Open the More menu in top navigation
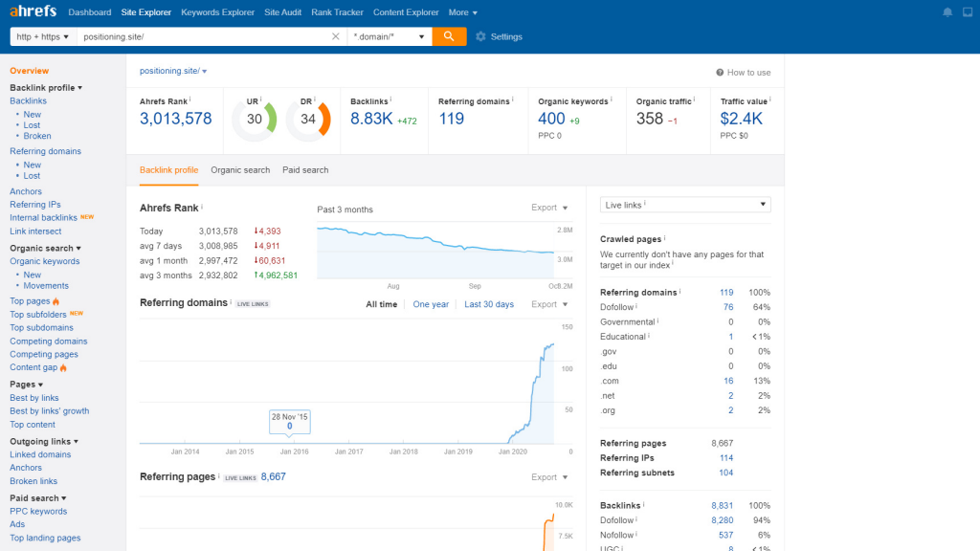This screenshot has width=980, height=551. tap(462, 12)
